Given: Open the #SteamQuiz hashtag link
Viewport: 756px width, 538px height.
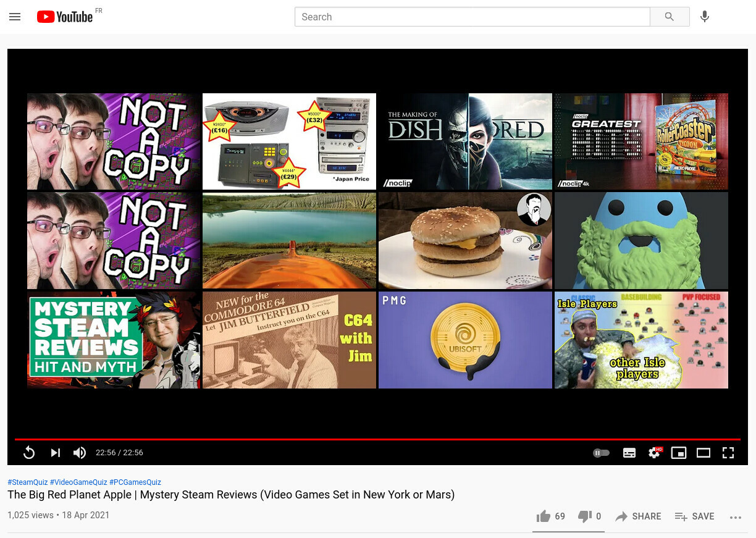Looking at the screenshot, I should tap(27, 482).
